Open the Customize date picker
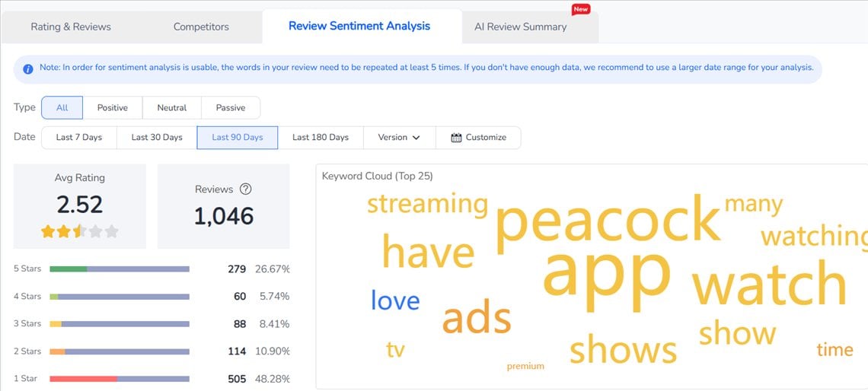The height and width of the screenshot is (391, 868). click(x=478, y=138)
